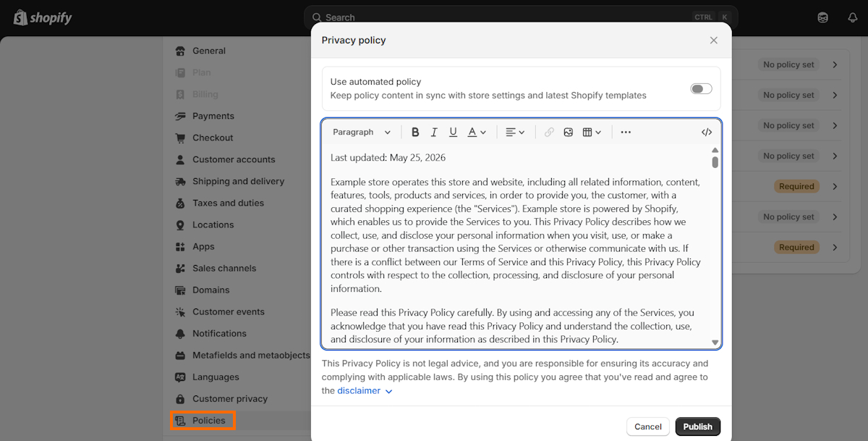This screenshot has width=868, height=441.
Task: Click the 'Please read this Privacy Policy carefully' paragraph
Action: coord(513,326)
